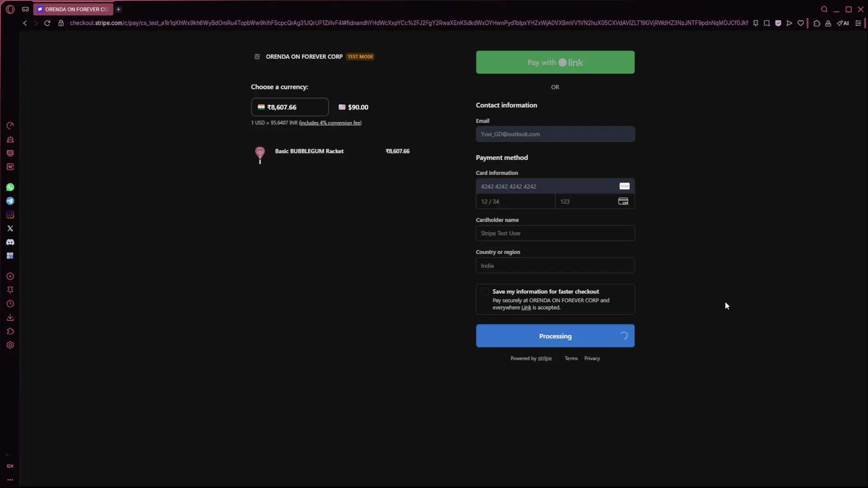Open the Terms link
This screenshot has width=868, height=488.
571,358
